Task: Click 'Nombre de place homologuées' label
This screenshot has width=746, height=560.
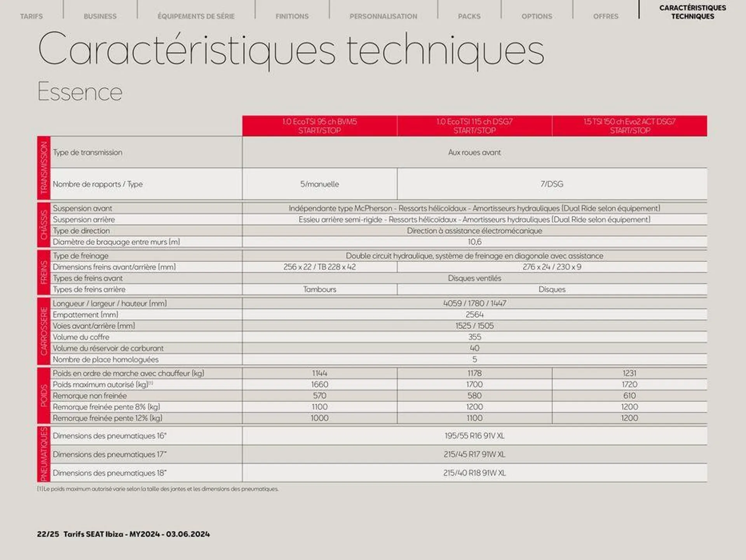Action: (106, 359)
